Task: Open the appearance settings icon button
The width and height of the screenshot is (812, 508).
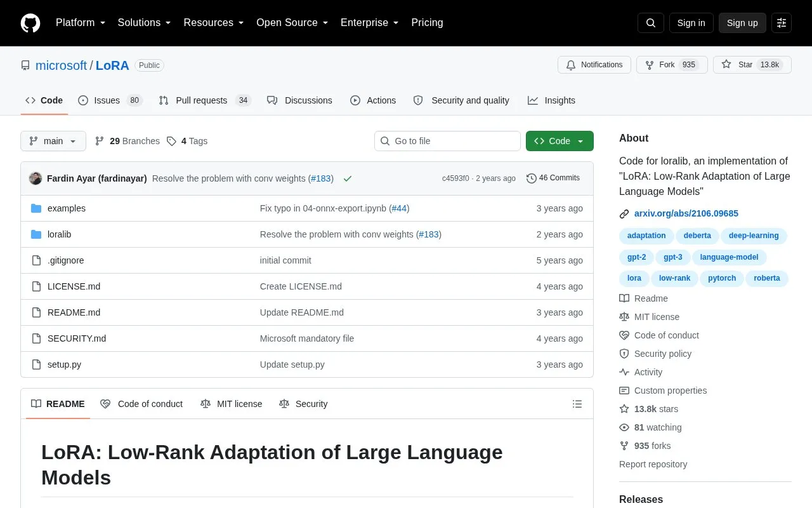Action: [x=782, y=23]
